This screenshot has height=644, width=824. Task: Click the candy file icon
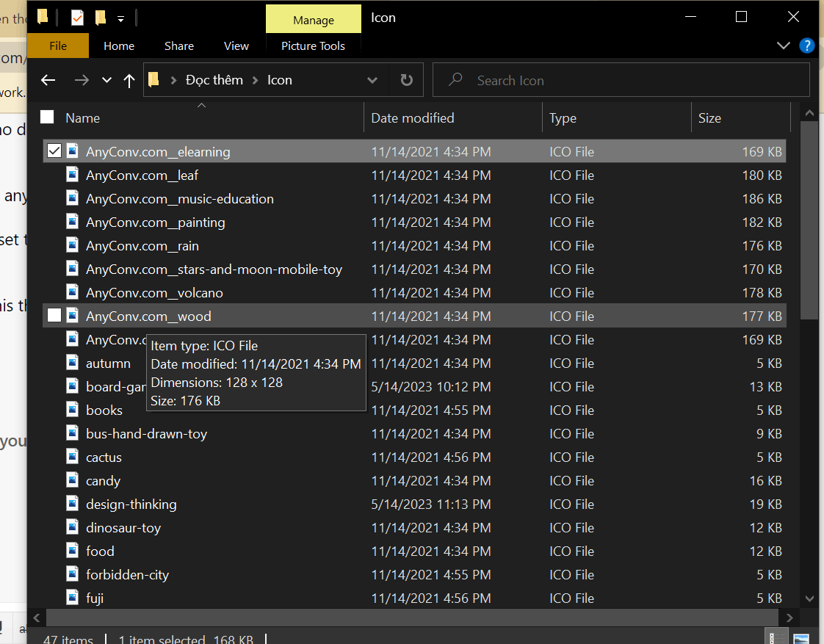pyautogui.click(x=73, y=481)
